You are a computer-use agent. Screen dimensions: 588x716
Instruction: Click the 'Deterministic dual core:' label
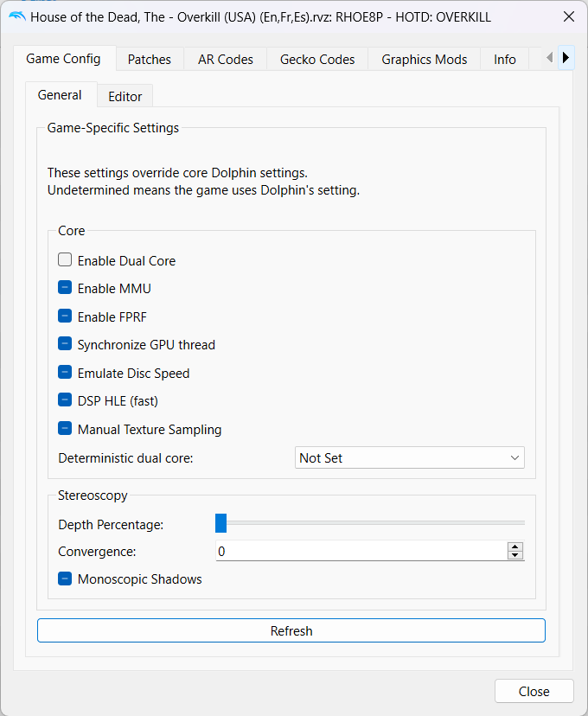(125, 458)
